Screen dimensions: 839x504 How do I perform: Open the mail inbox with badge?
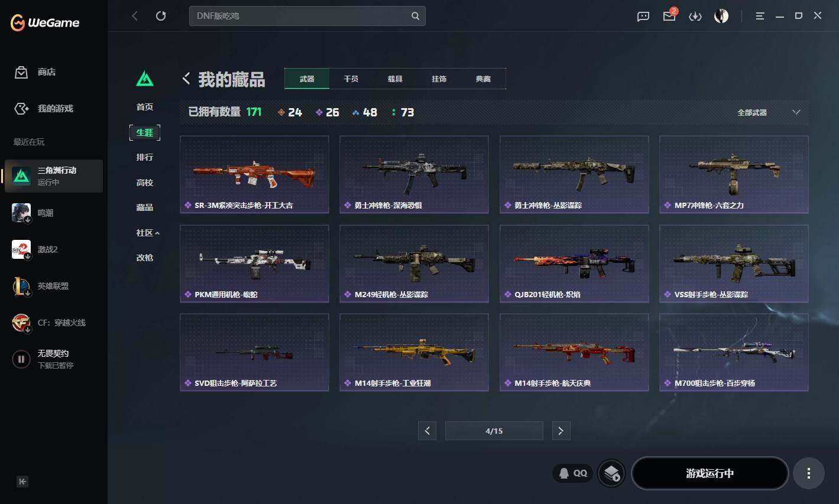670,15
